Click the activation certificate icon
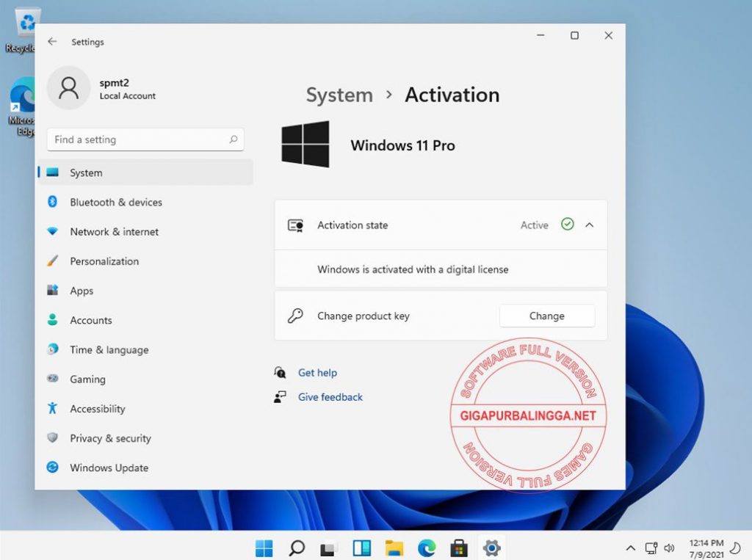The image size is (752, 560). tap(295, 225)
